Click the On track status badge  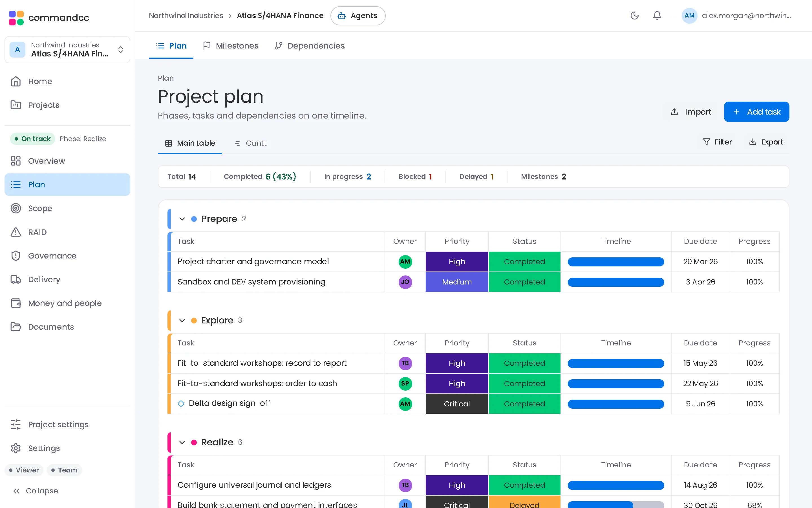(32, 139)
